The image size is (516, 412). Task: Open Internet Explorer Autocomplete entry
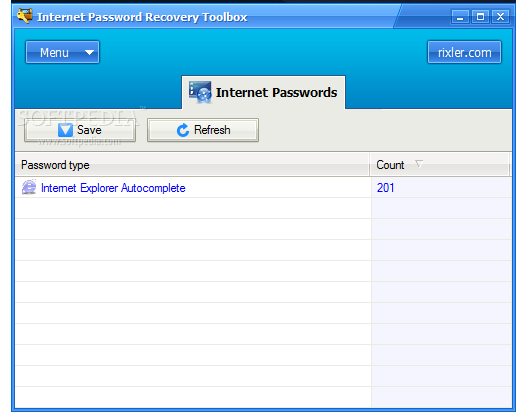[x=113, y=188]
